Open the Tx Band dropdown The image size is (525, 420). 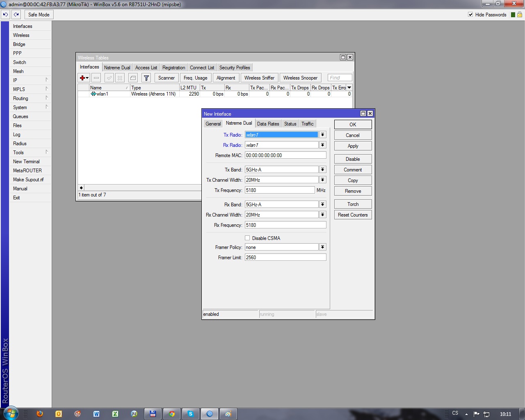(x=323, y=169)
